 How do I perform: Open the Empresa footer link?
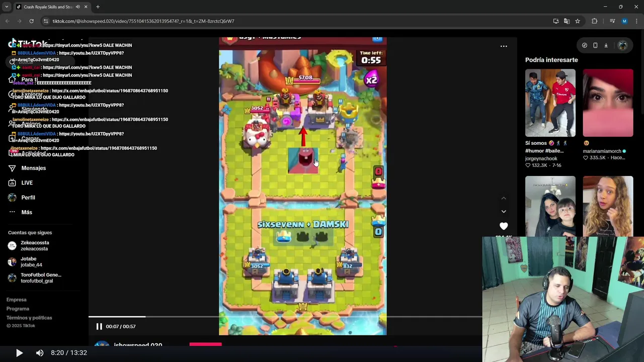pos(17,300)
